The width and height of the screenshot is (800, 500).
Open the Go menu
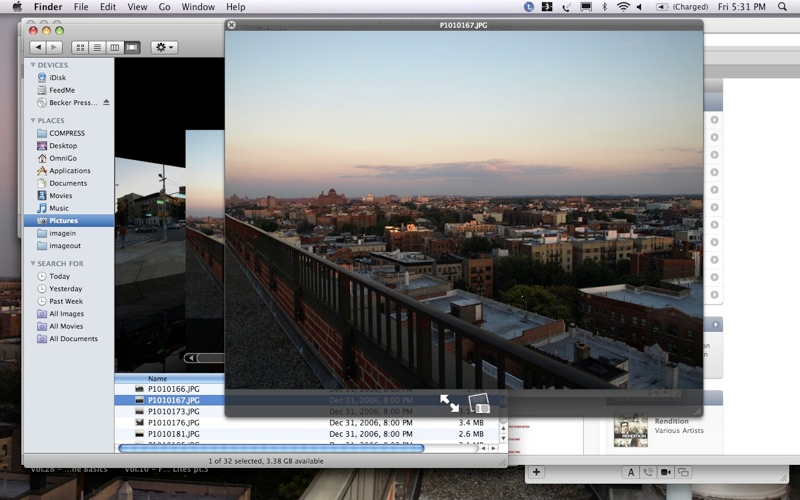pos(164,7)
